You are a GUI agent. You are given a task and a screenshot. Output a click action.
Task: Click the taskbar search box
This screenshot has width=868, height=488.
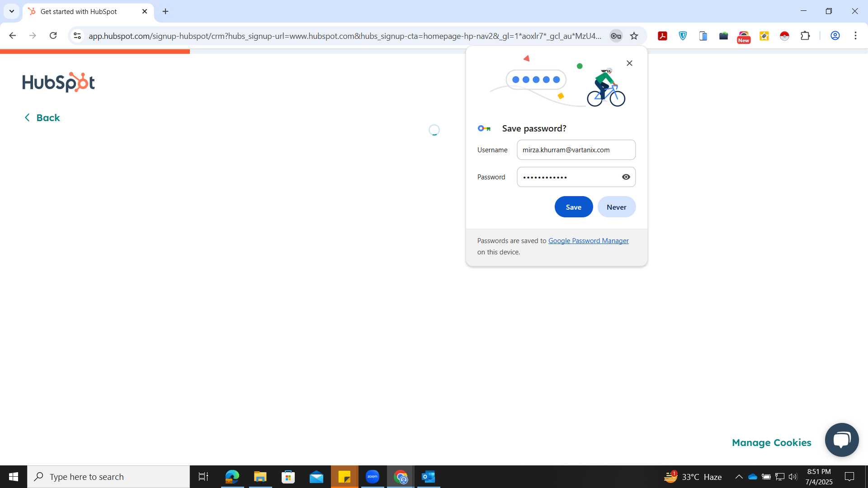108,477
